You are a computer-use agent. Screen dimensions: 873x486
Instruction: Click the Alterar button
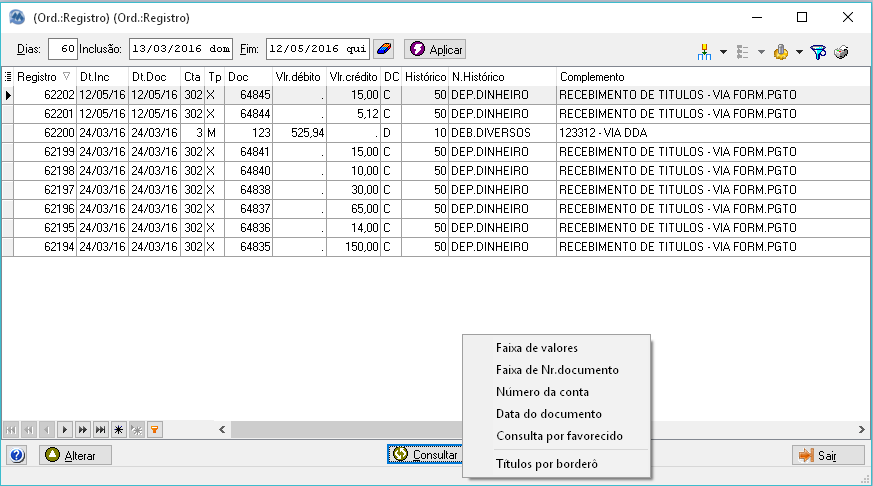pyautogui.click(x=75, y=455)
